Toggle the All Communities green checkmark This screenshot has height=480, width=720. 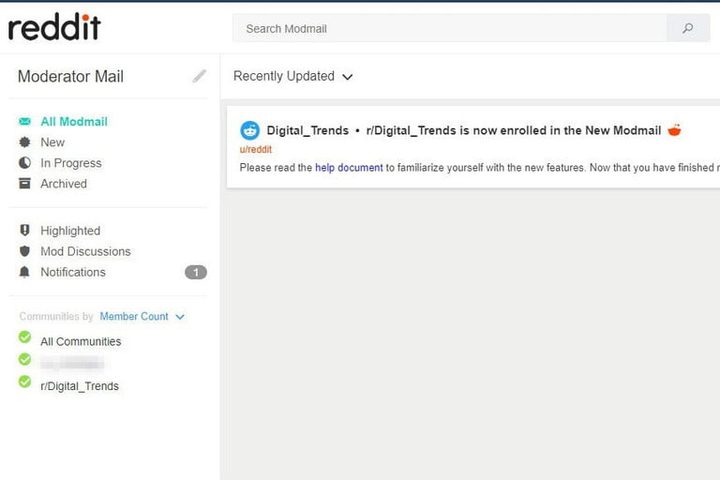click(25, 338)
